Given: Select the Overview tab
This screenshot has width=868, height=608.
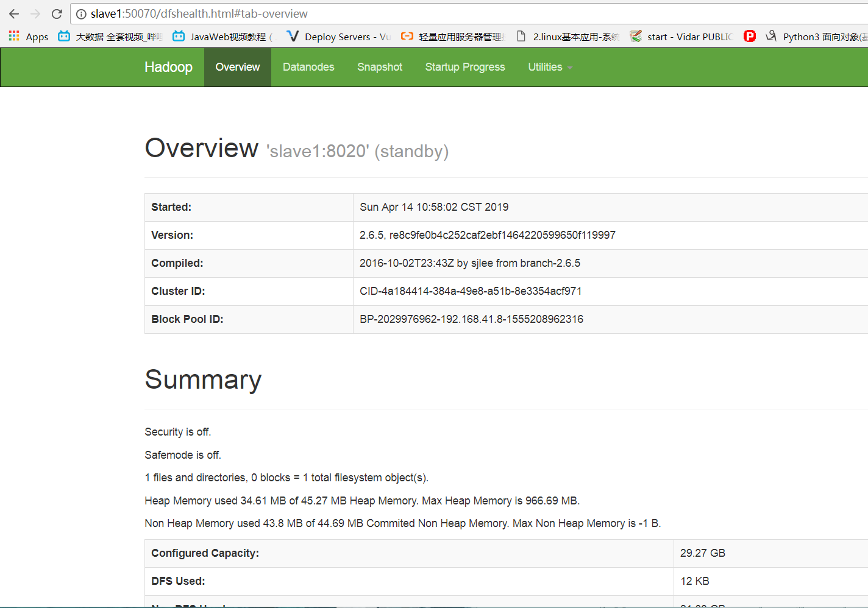Looking at the screenshot, I should (x=238, y=67).
